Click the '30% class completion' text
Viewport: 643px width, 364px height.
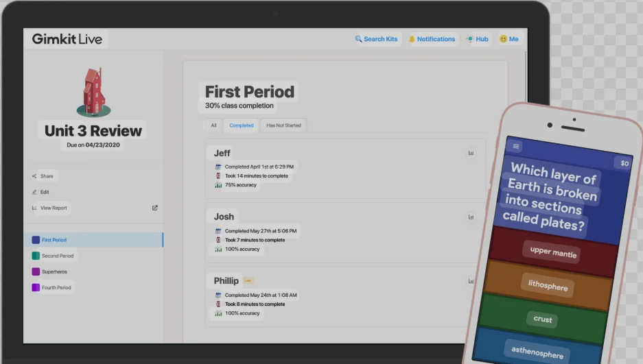(x=239, y=106)
